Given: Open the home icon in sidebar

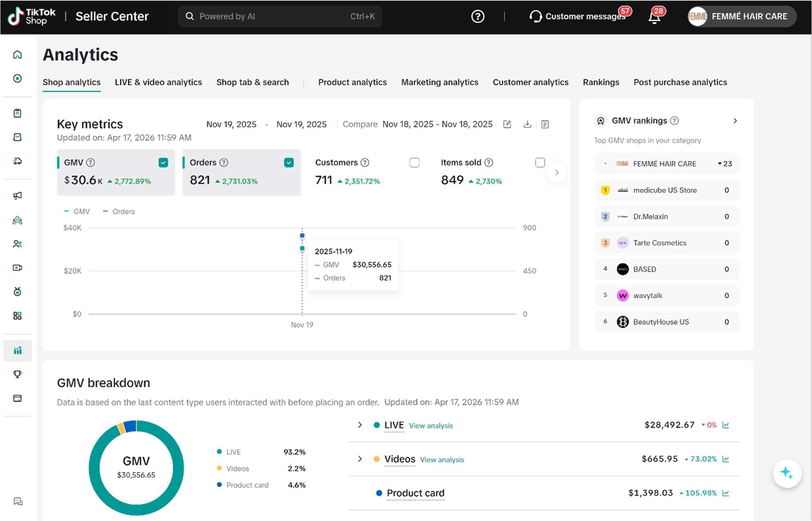Looking at the screenshot, I should pos(17,55).
